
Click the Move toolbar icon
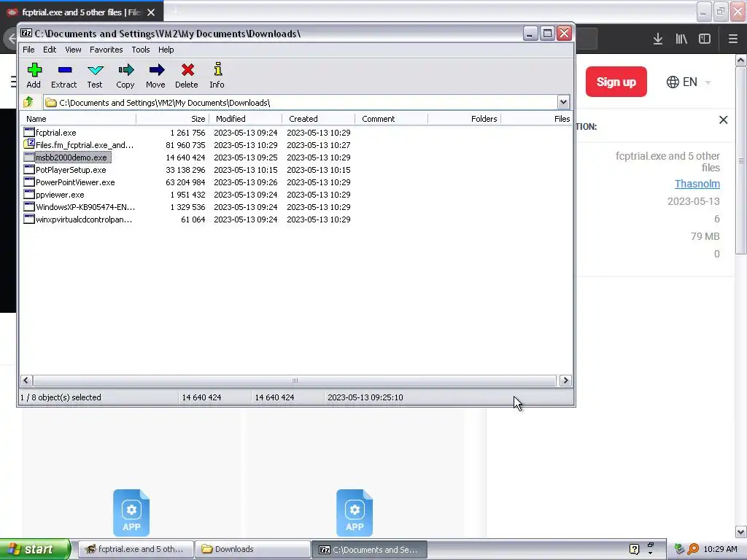click(156, 70)
